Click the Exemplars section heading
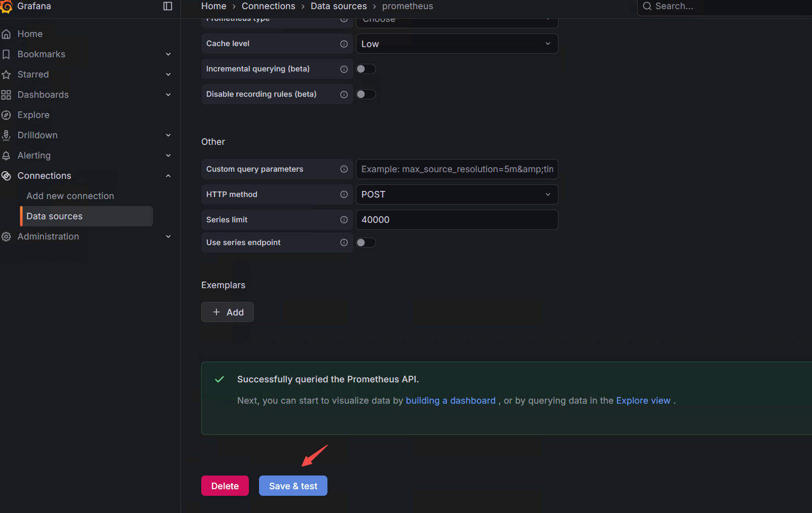 coord(223,285)
